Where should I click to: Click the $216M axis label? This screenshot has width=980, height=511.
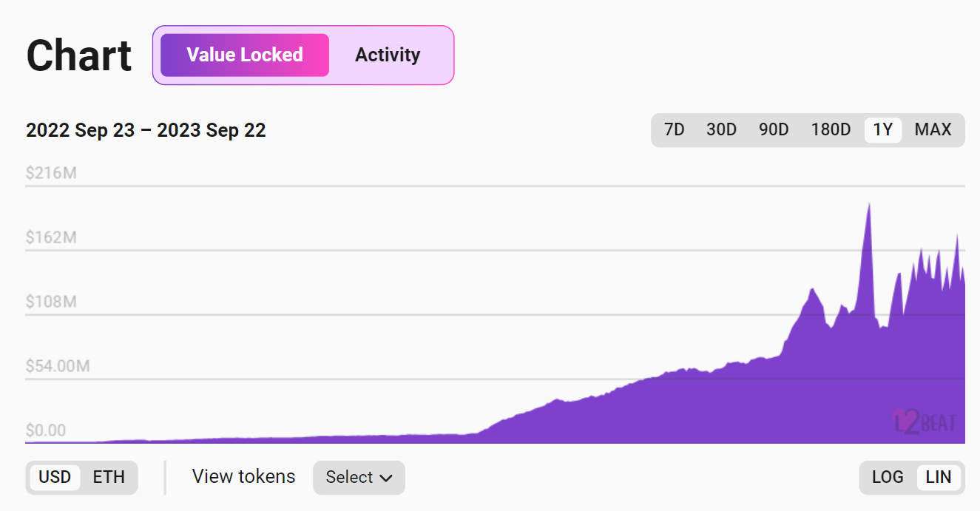pyautogui.click(x=51, y=174)
